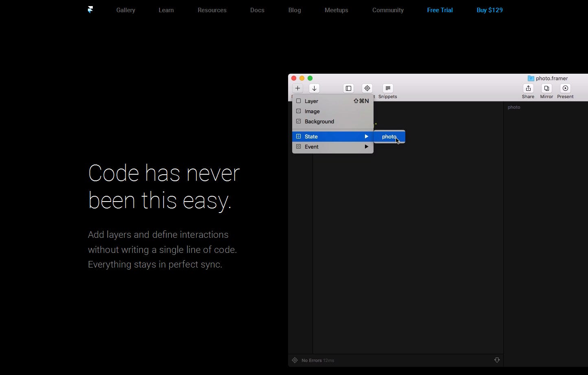This screenshot has height=375, width=588.
Task: Click the crosshair icon in the status bar
Action: coord(295,360)
